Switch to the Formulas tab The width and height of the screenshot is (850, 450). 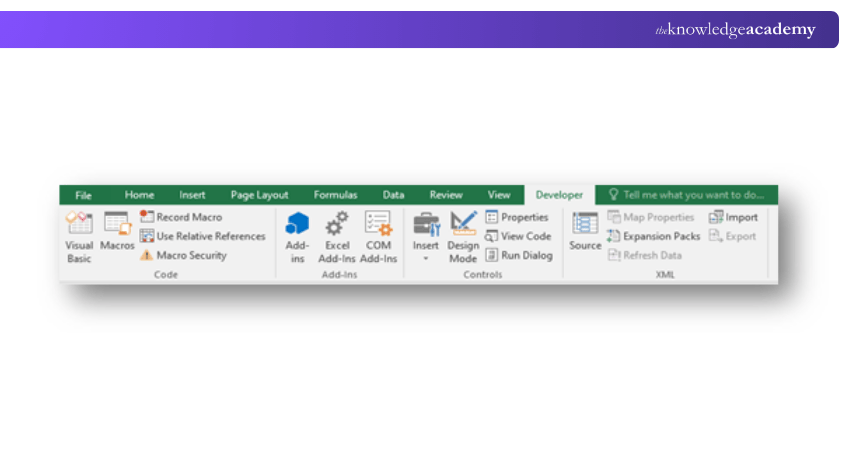tap(335, 195)
